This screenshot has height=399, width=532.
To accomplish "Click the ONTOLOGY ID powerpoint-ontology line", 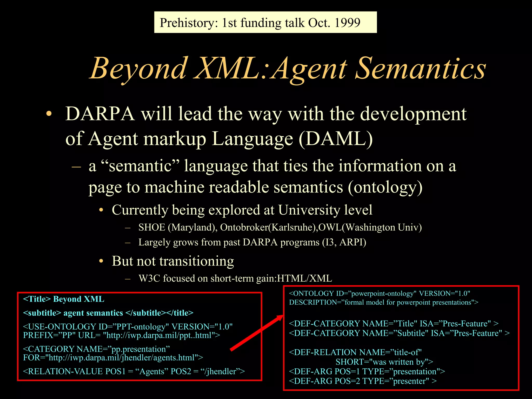I will pos(380,294).
